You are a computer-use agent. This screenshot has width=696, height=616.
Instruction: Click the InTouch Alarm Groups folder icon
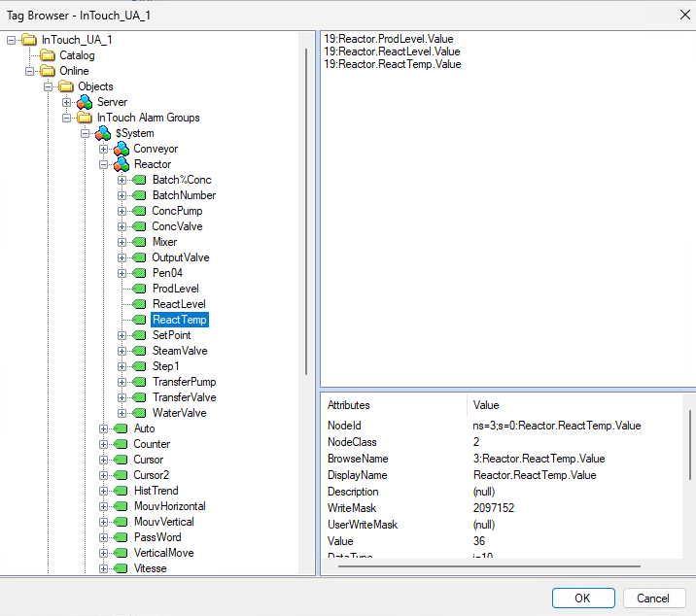[x=85, y=118]
